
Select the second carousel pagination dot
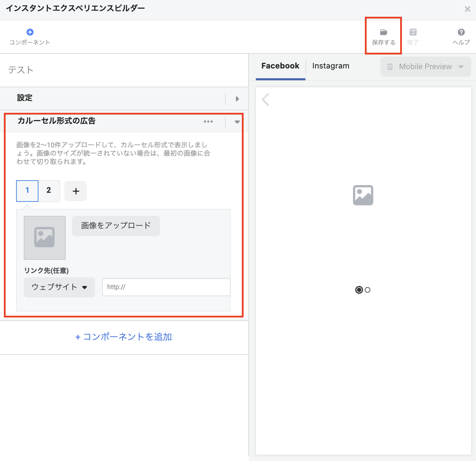367,290
